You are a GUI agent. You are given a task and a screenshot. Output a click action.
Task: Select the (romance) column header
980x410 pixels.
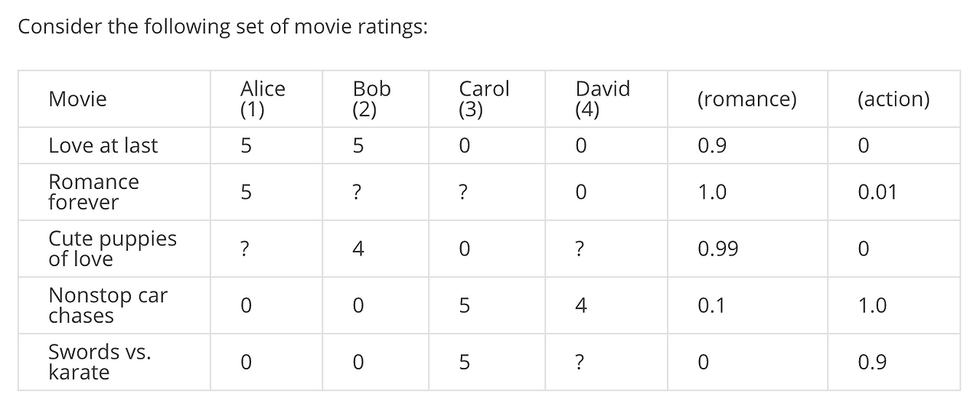(x=747, y=99)
